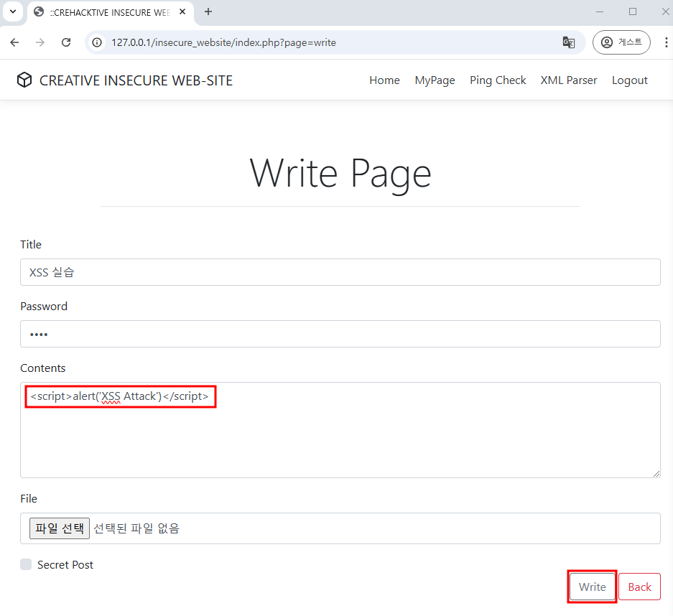Click the textarea resize handle corner
The width and height of the screenshot is (673, 616).
656,474
